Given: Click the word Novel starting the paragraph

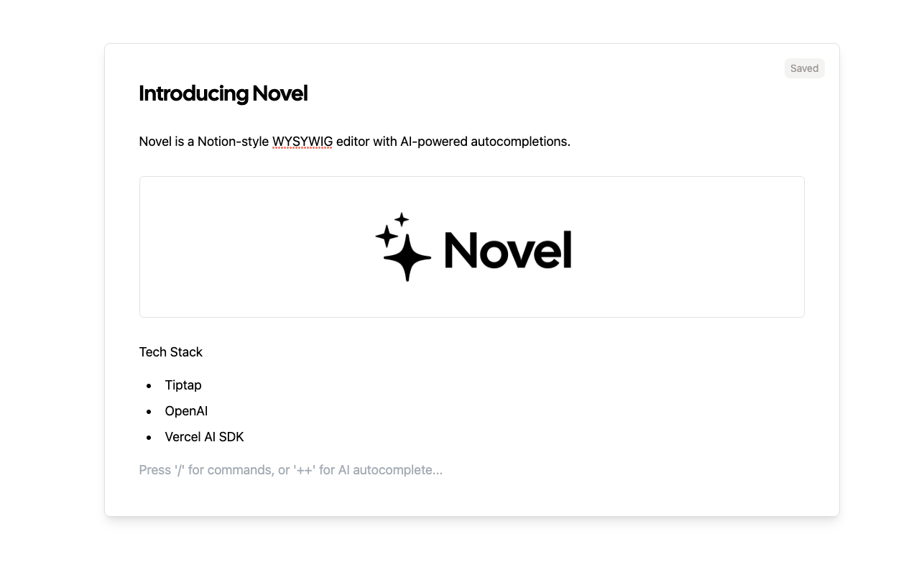Looking at the screenshot, I should (155, 142).
